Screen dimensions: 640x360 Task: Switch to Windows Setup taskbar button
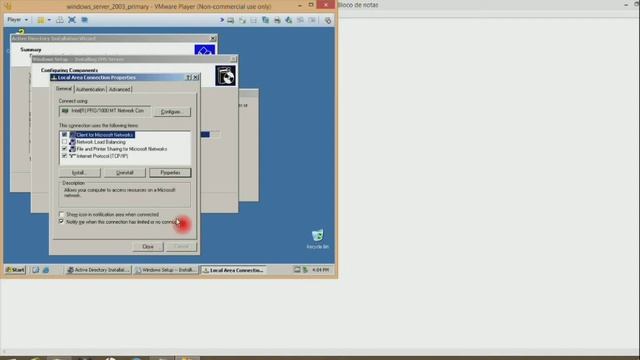[x=166, y=270]
